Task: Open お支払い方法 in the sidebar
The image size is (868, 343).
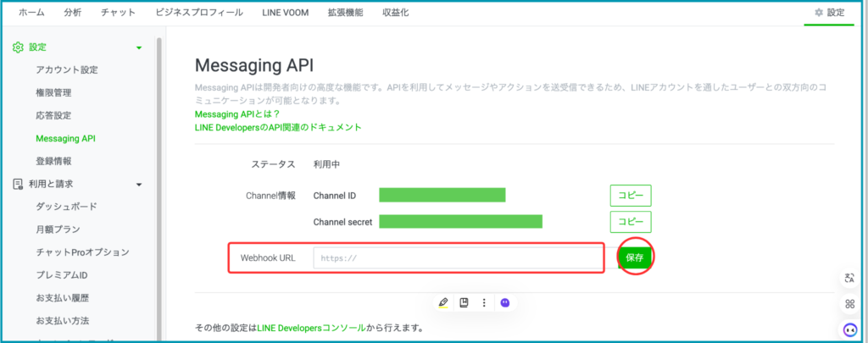Action: 62,320
